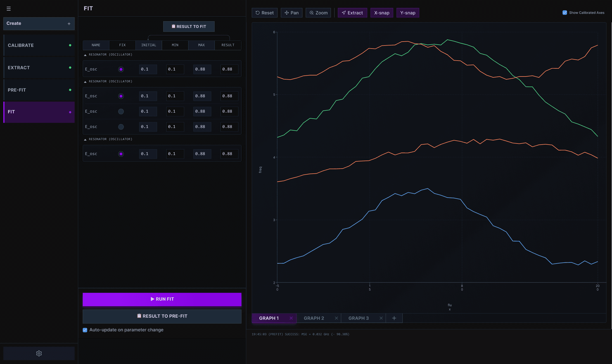Screen dimensions: 612x364
Task: Click the plus icon beside Create
Action: (x=69, y=24)
